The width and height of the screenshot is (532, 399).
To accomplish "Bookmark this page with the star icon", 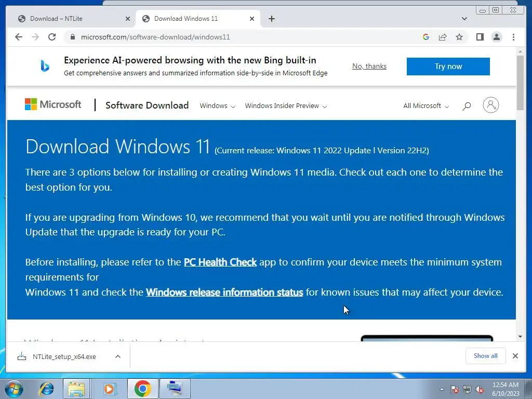I will pos(459,37).
